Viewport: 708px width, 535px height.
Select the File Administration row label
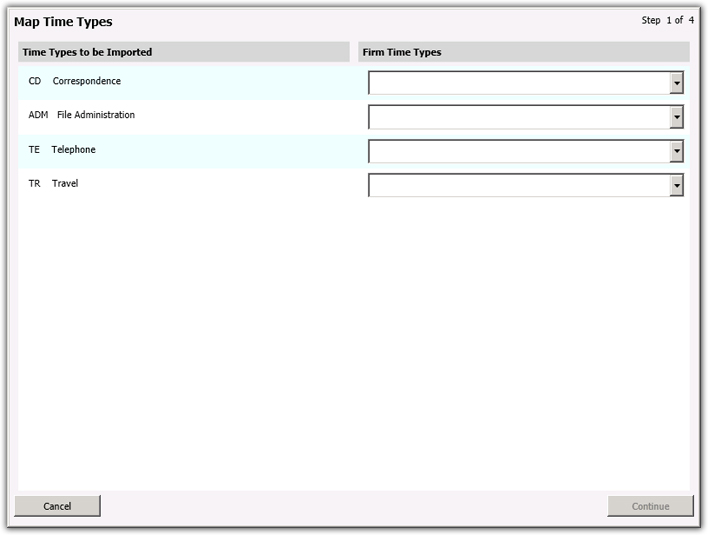pyautogui.click(x=95, y=115)
